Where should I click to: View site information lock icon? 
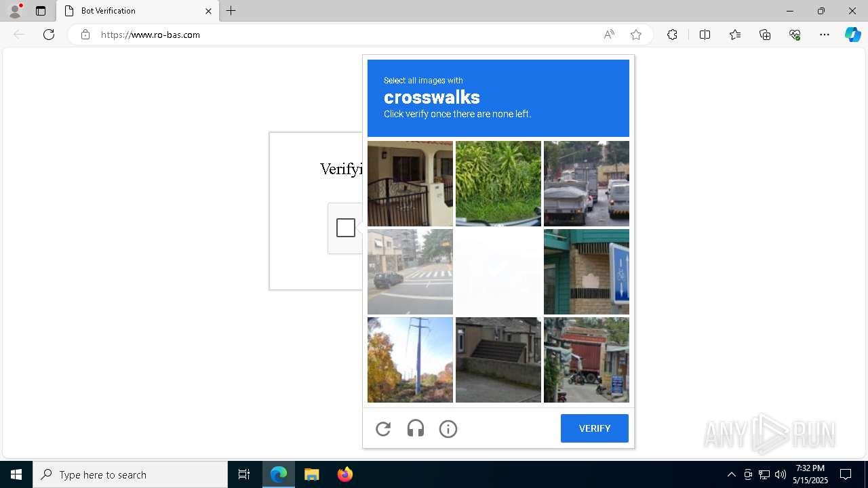pos(85,35)
